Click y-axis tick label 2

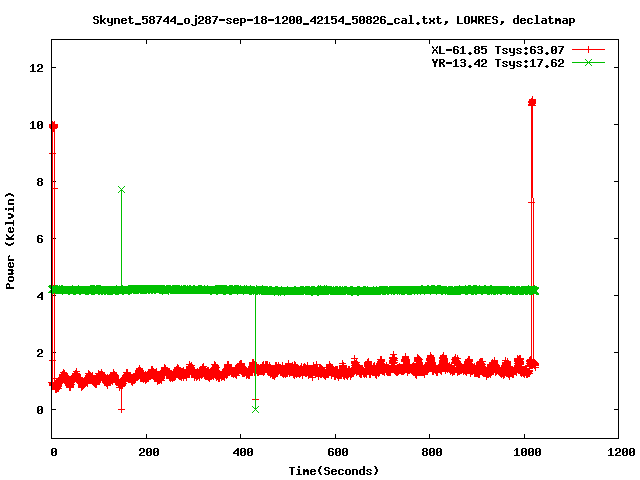click(x=40, y=353)
